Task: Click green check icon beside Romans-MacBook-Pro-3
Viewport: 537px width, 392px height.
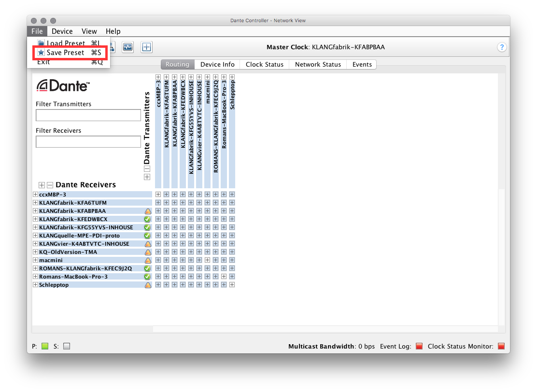Action: [x=147, y=277]
